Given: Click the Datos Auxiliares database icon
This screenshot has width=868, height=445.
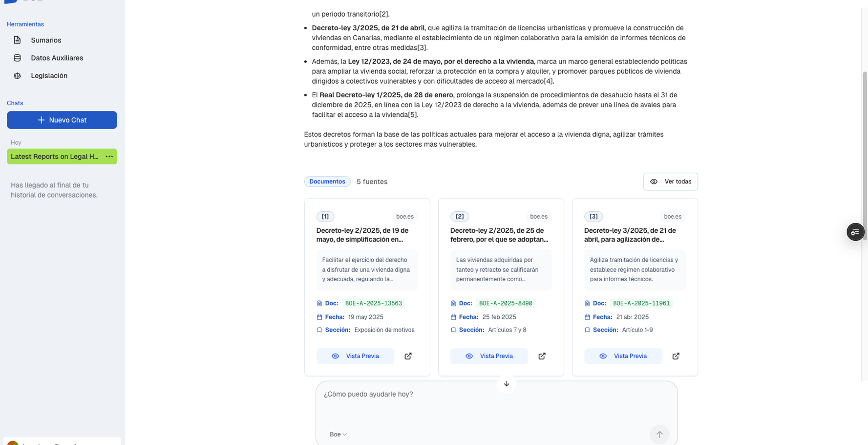Looking at the screenshot, I should tap(17, 58).
